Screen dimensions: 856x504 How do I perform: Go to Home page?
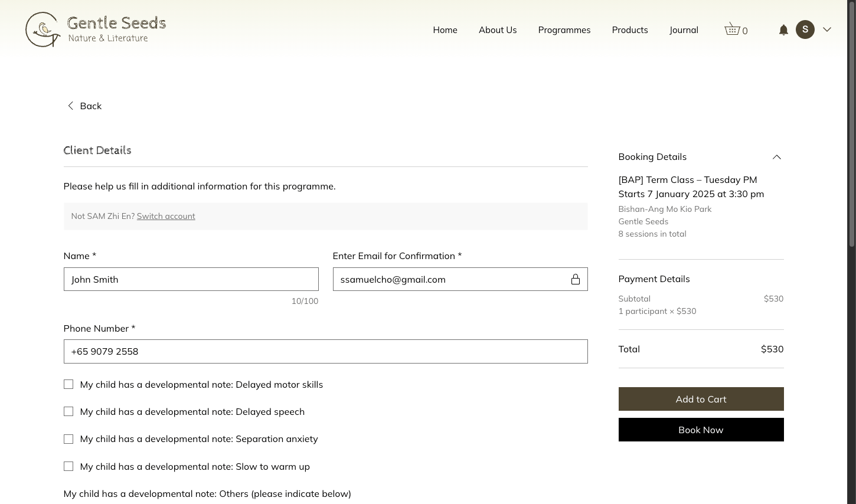click(445, 30)
